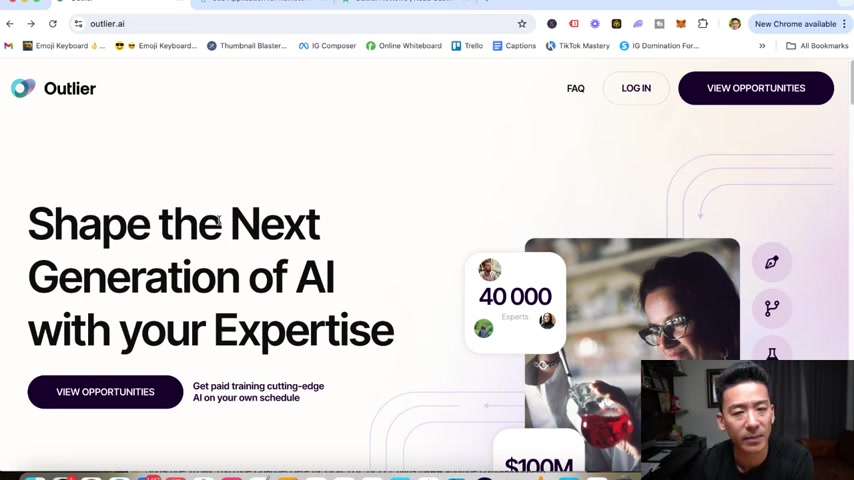854x480 pixels.
Task: Click the 40 000 Experts card
Action: pos(515,303)
